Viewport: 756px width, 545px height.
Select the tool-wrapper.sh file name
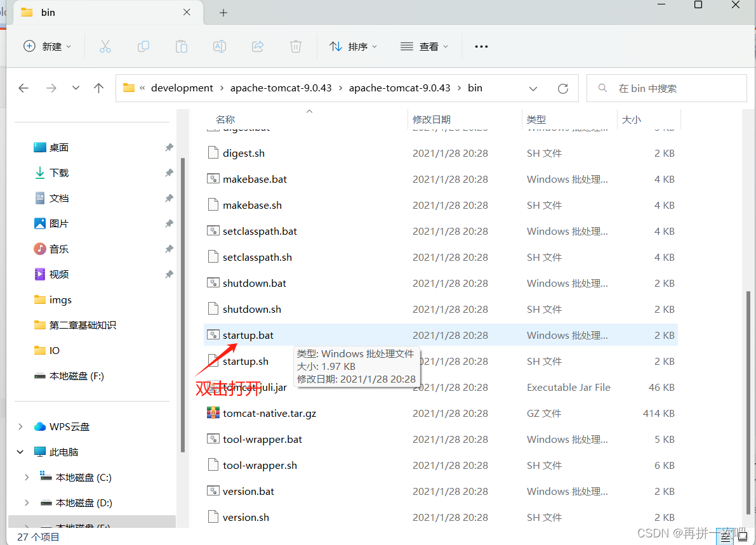tap(260, 466)
